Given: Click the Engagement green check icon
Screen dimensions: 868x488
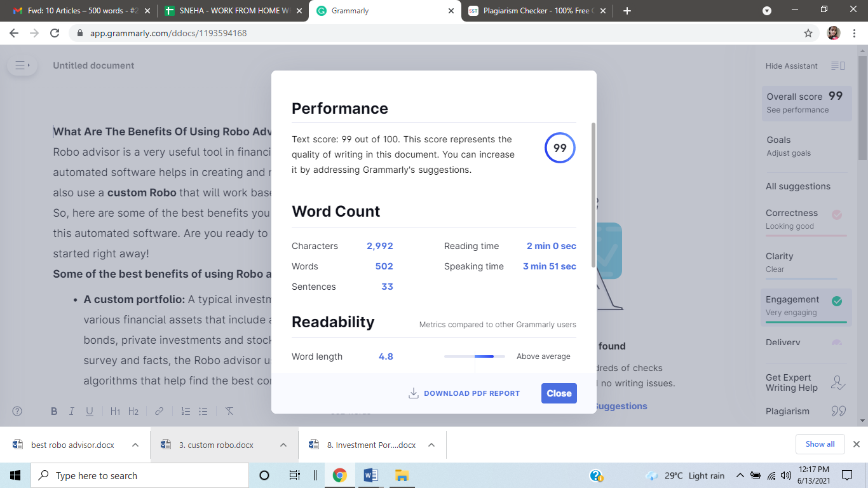Looking at the screenshot, I should [837, 301].
